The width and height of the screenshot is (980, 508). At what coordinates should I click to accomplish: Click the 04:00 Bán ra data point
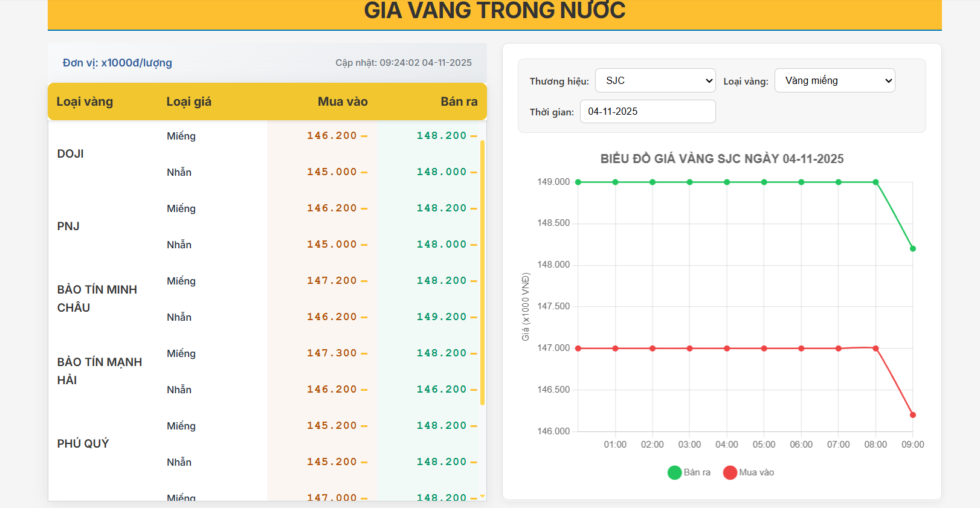click(727, 182)
